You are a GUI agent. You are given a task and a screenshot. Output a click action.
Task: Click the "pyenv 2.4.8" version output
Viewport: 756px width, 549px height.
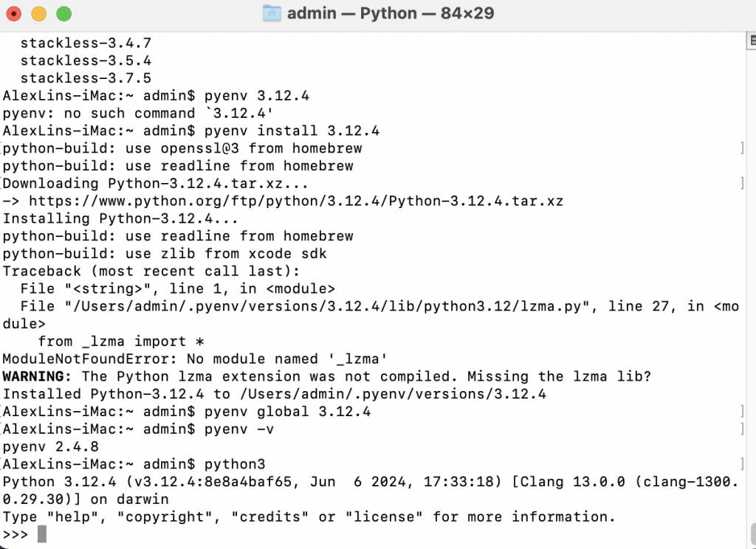(x=51, y=446)
